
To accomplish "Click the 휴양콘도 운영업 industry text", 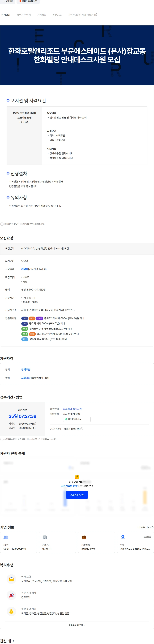I will (x=88, y=549).
